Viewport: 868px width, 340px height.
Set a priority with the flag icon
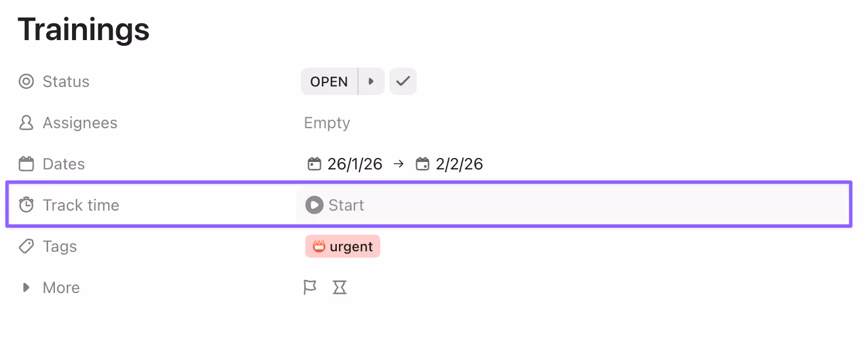pyautogui.click(x=310, y=287)
